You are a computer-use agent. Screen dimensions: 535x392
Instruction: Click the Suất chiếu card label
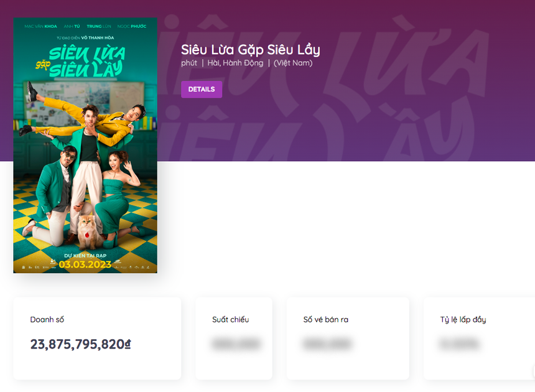[230, 320]
